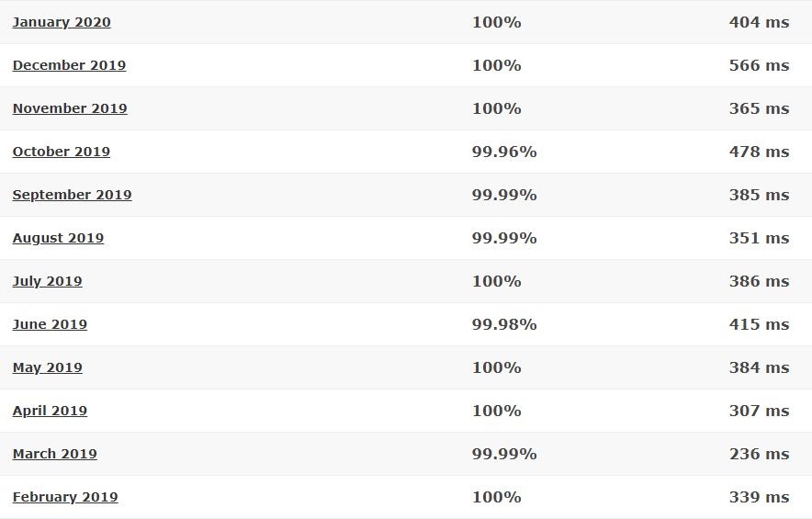Select the 478 ms response time
This screenshot has width=812, height=519.
[x=759, y=152]
